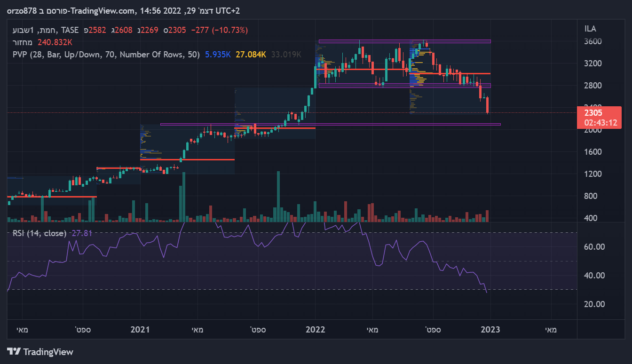Select the purple support zone rectangle near 2100
This screenshot has width=632, height=364.
click(331, 125)
